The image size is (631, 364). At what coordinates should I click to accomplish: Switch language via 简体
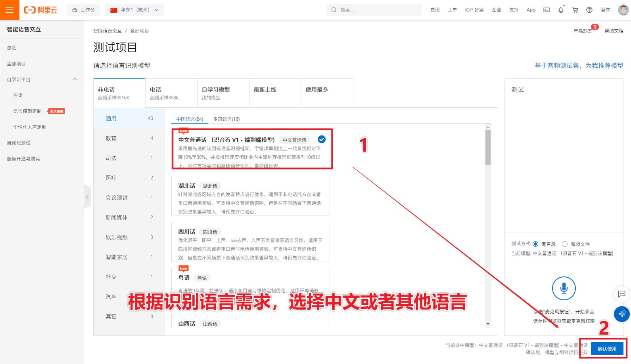[x=605, y=10]
